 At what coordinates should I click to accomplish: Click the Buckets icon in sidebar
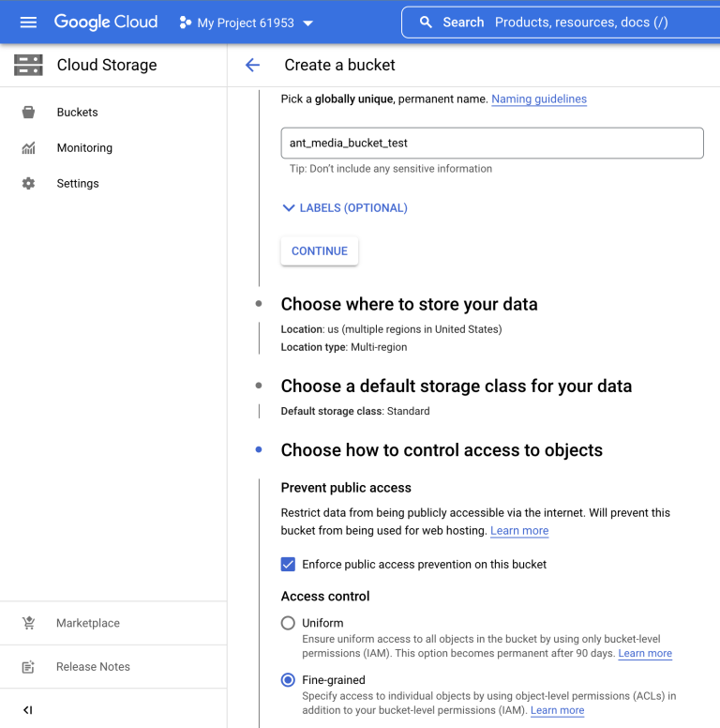click(28, 113)
